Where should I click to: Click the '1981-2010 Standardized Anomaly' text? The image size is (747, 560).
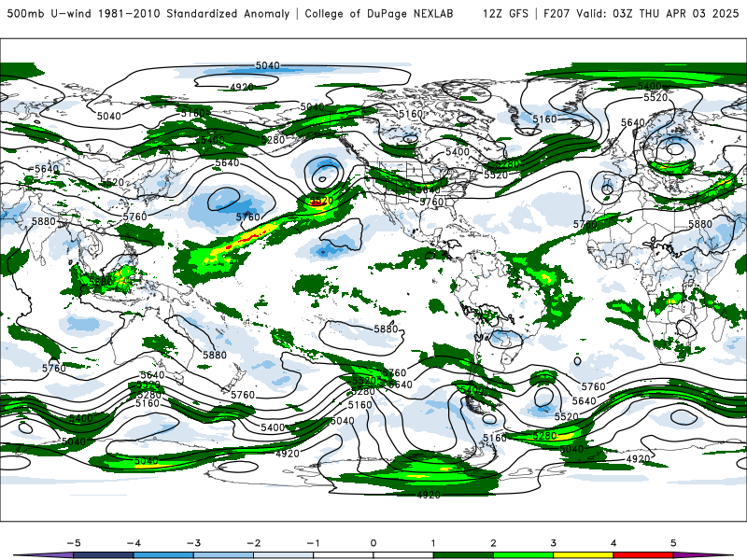click(194, 13)
